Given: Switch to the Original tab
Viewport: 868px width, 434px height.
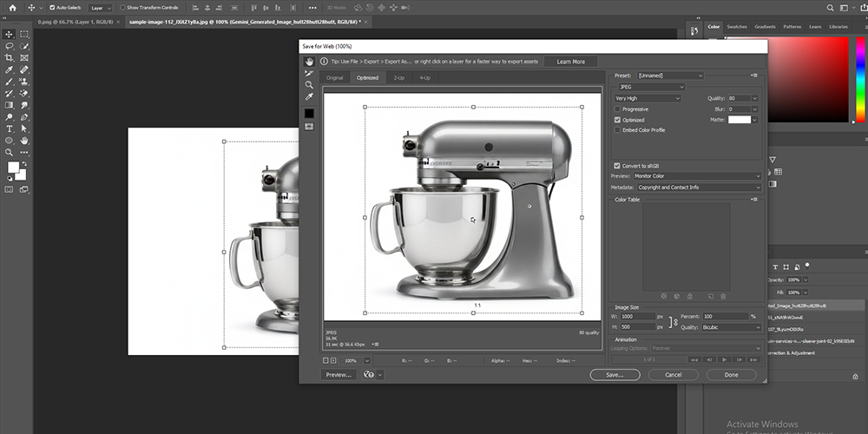Looking at the screenshot, I should pos(334,77).
